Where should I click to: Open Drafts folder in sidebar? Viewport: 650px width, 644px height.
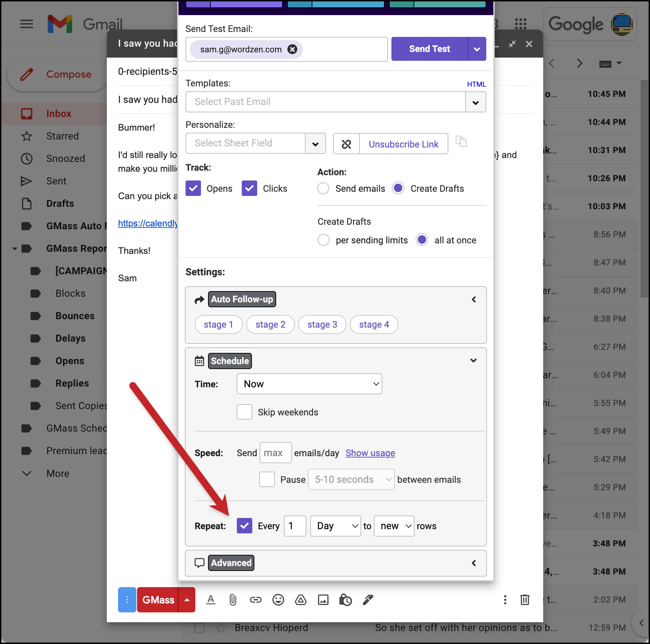pyautogui.click(x=60, y=203)
